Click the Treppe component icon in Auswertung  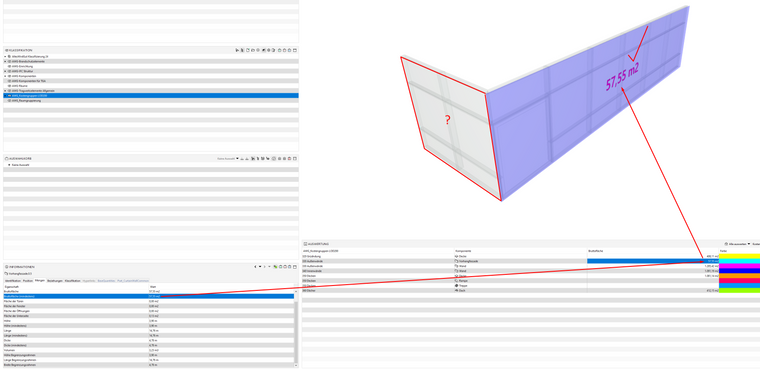pyautogui.click(x=456, y=286)
